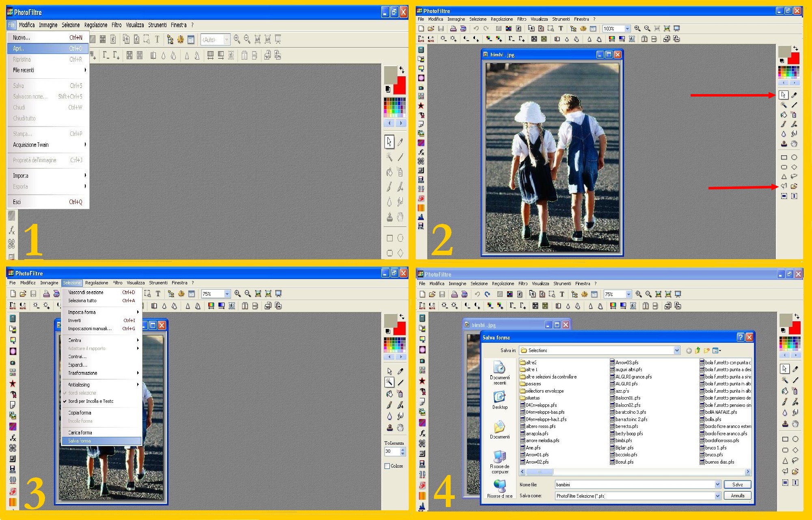Enable the Colore checkbox under Tolleranza

(x=387, y=466)
